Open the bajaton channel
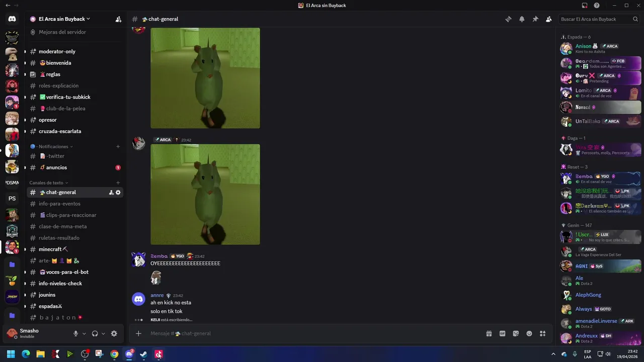Image resolution: width=644 pixels, height=362 pixels. [x=74, y=317]
